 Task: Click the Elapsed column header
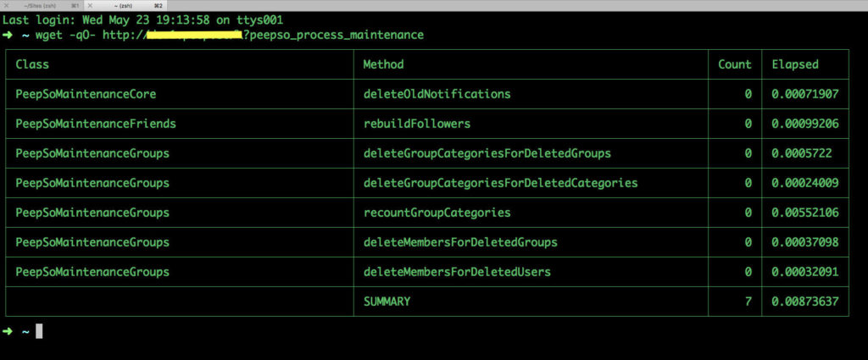click(x=795, y=64)
